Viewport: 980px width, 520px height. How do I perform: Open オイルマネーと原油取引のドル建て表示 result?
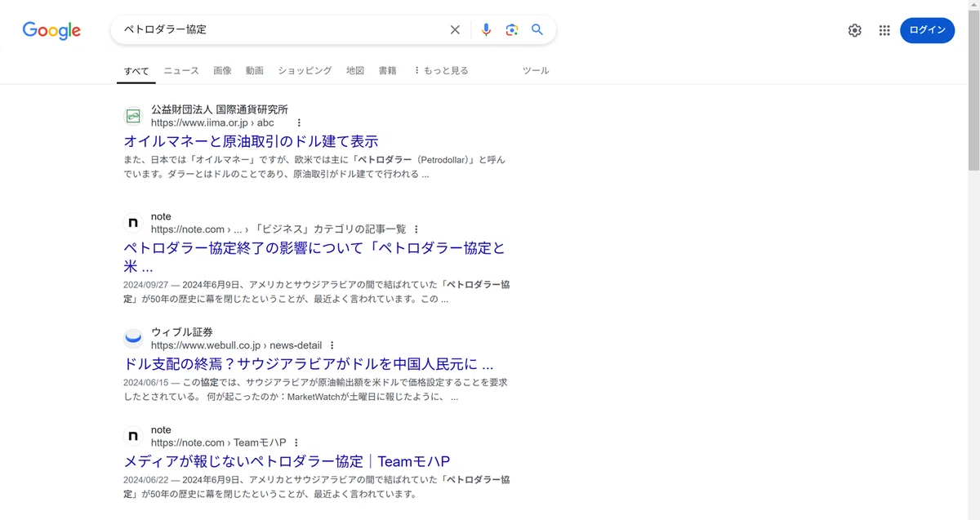point(251,141)
